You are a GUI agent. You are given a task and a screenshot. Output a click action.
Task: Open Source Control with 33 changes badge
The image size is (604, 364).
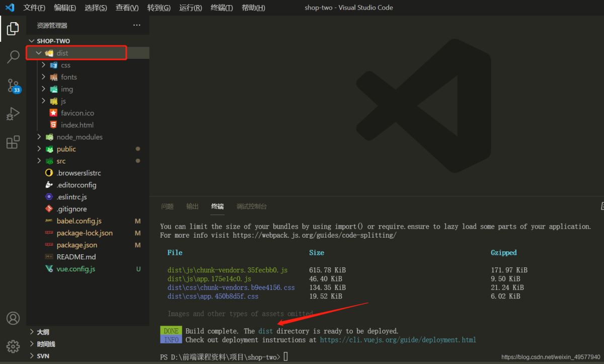(13, 86)
